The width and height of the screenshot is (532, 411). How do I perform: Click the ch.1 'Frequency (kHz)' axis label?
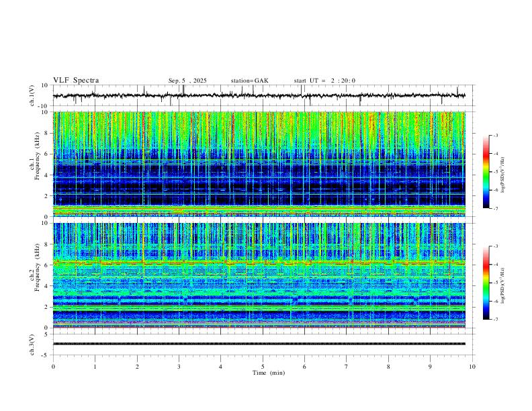pos(37,156)
